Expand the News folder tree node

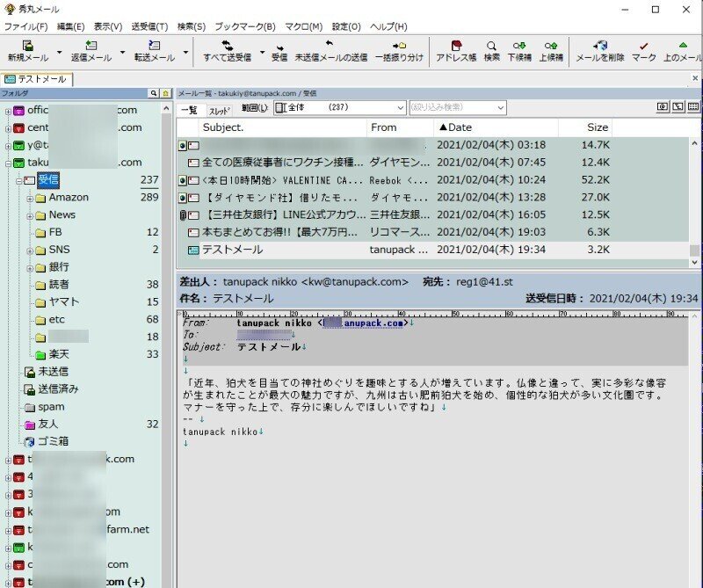click(30, 215)
